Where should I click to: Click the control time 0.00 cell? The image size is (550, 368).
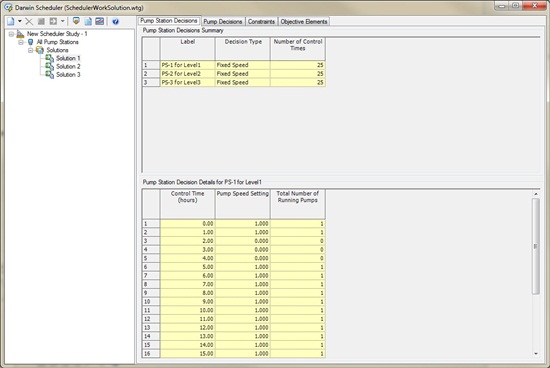pos(188,224)
